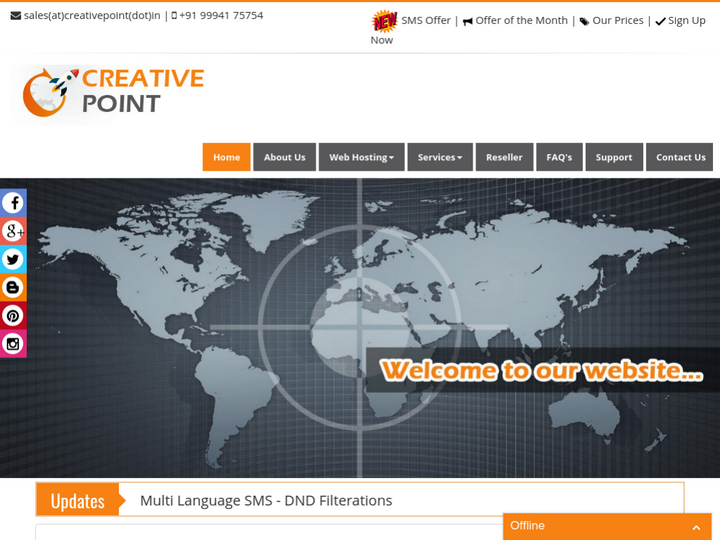
Task: Open the Facebook social icon
Action: pyautogui.click(x=13, y=203)
